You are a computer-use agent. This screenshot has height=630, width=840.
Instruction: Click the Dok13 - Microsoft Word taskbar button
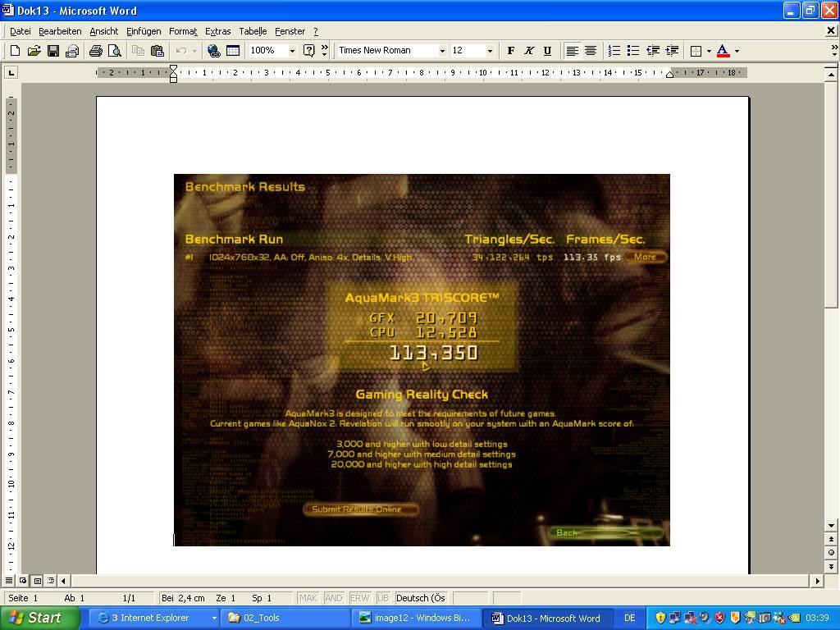tap(547, 619)
